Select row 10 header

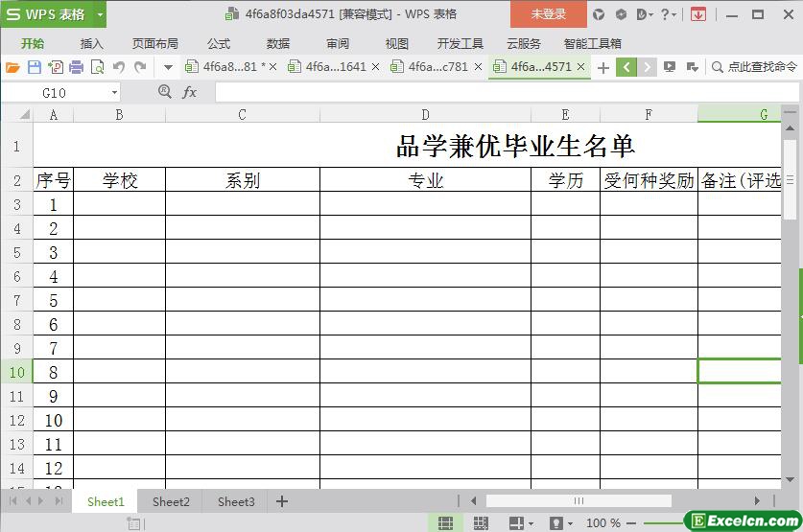(17, 372)
